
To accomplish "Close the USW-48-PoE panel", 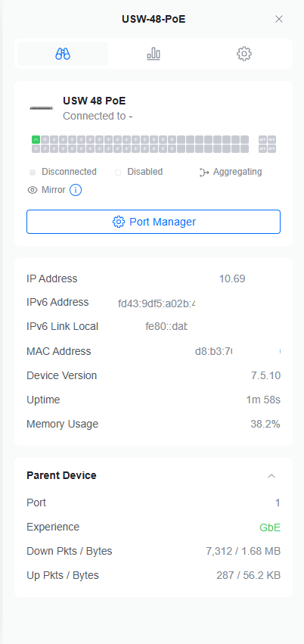I will 279,19.
